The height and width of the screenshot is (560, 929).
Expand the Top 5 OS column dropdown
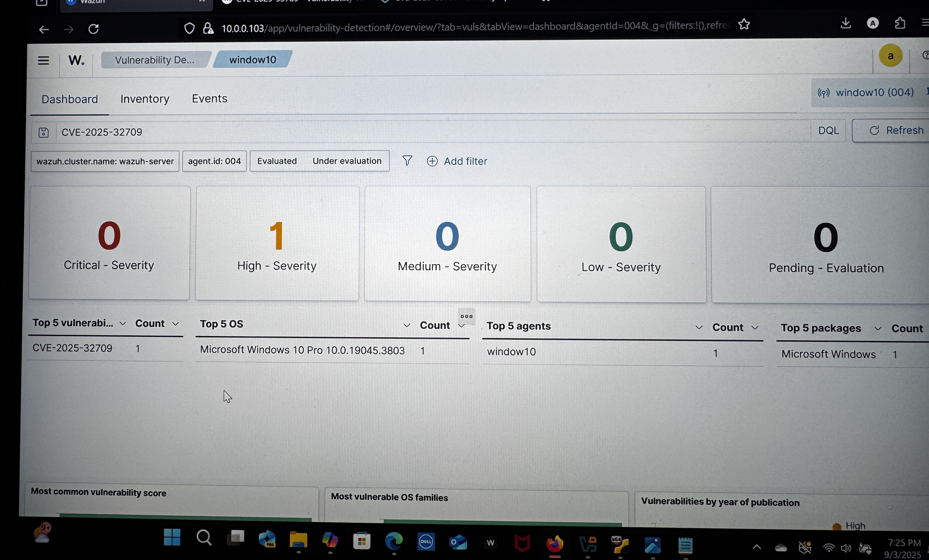tap(406, 325)
